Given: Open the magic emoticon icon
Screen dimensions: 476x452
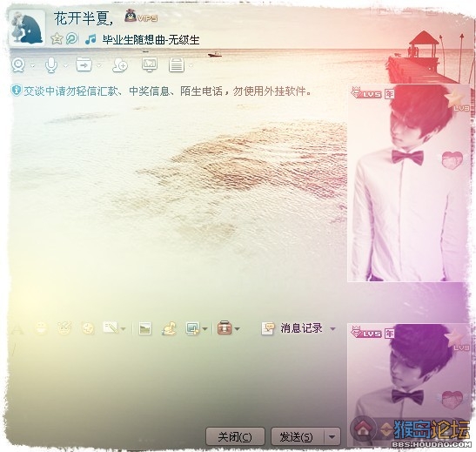Looking at the screenshot, I should pyautogui.click(x=64, y=328).
